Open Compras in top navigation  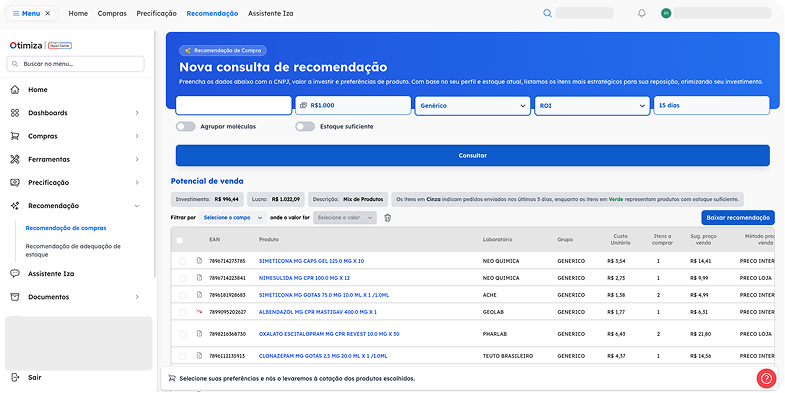click(112, 14)
